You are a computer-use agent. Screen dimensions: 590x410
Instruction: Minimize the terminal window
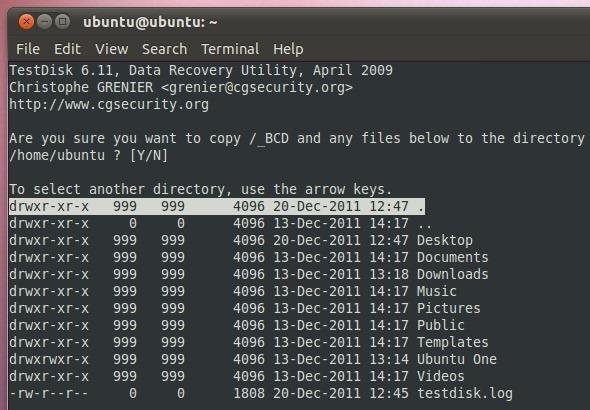44,22
